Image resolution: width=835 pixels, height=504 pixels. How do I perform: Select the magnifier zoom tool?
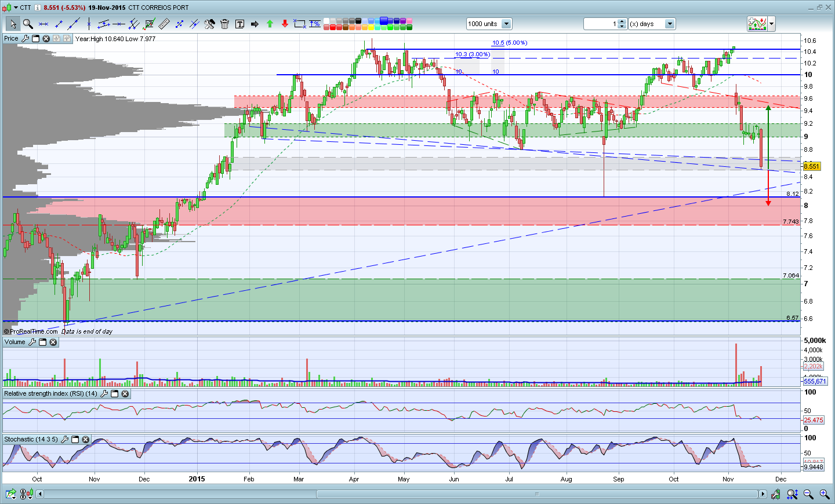(x=27, y=24)
